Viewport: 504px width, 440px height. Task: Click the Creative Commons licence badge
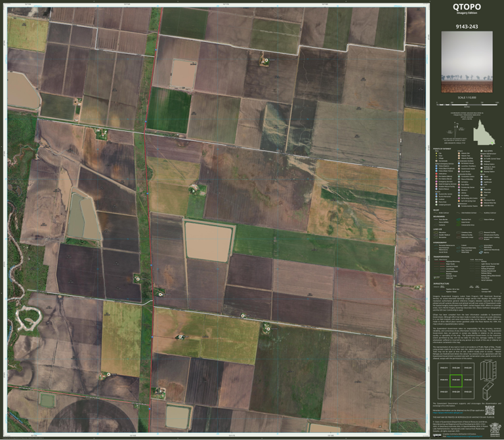(x=437, y=435)
